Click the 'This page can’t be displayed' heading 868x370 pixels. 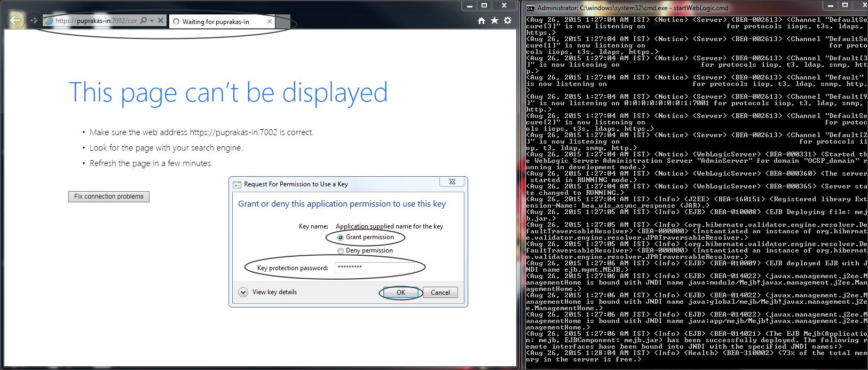click(228, 92)
